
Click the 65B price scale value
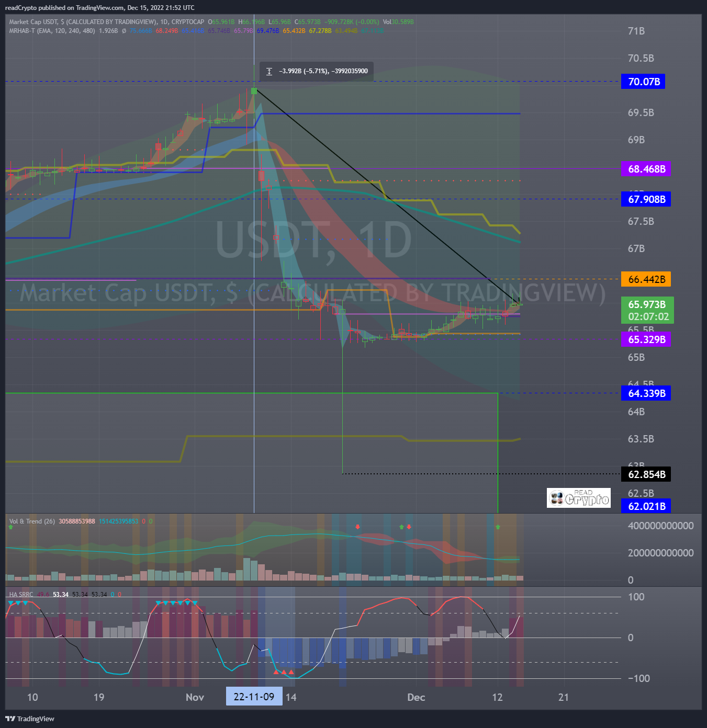[x=636, y=357]
